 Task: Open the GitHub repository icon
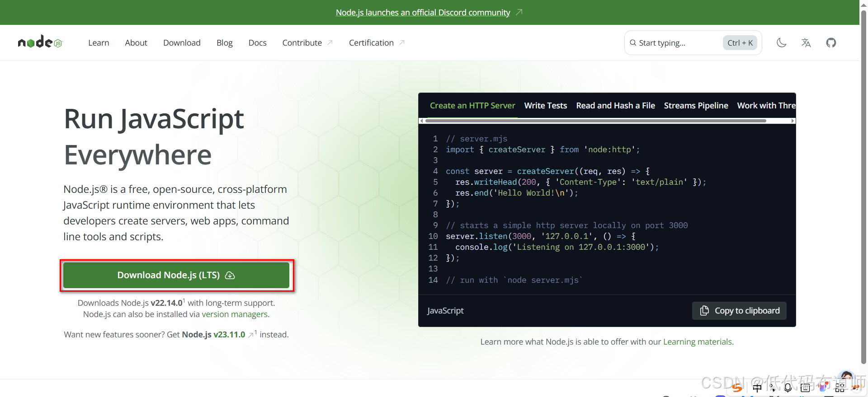tap(831, 43)
